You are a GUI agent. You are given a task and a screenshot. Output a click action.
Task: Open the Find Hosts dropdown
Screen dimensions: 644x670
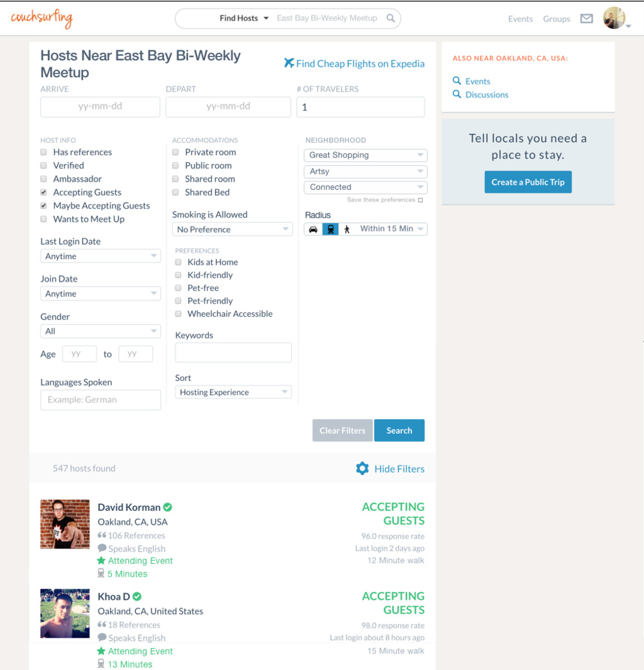click(244, 18)
